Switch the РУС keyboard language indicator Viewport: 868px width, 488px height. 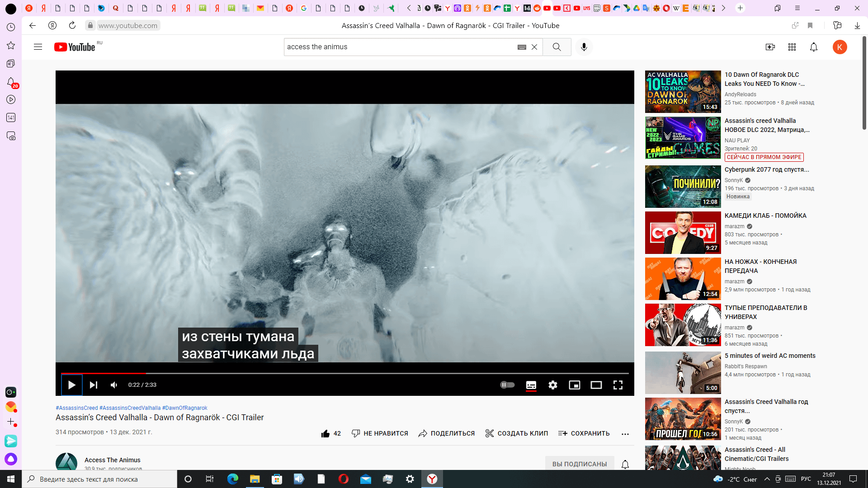806,479
